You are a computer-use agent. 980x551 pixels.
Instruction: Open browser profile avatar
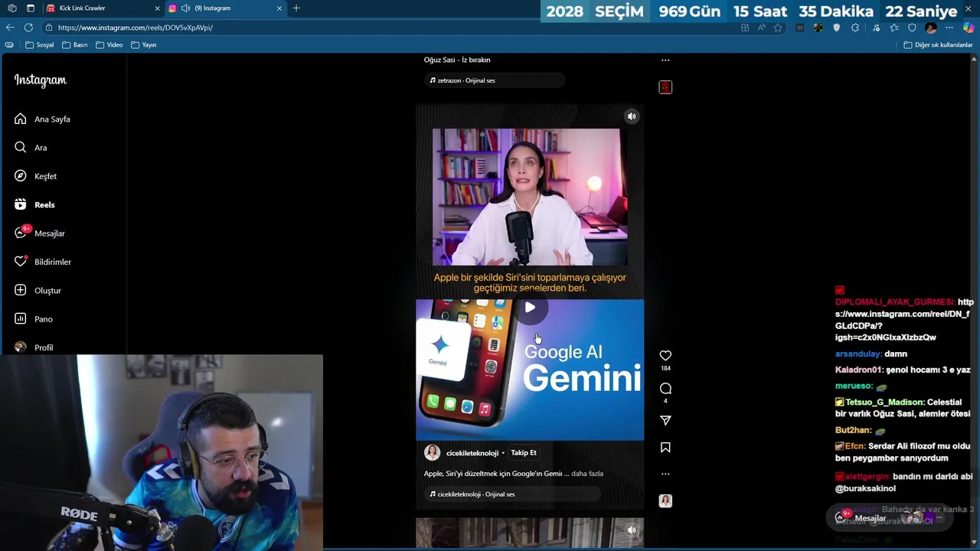[x=931, y=28]
